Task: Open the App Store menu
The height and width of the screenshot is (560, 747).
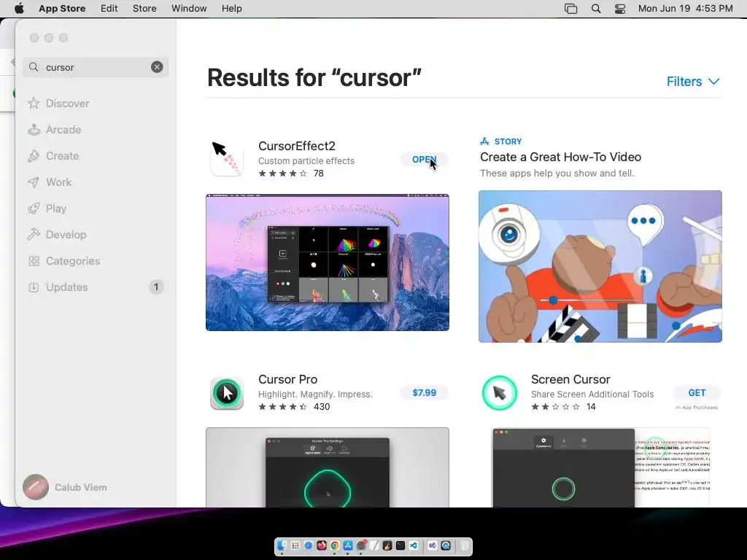Action: 62,9
